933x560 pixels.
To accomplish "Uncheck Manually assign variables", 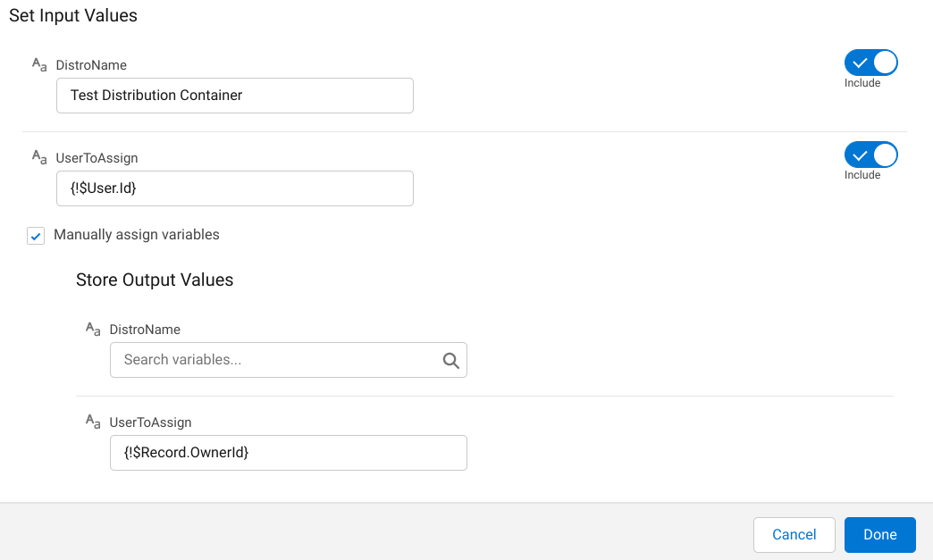I will pos(35,235).
